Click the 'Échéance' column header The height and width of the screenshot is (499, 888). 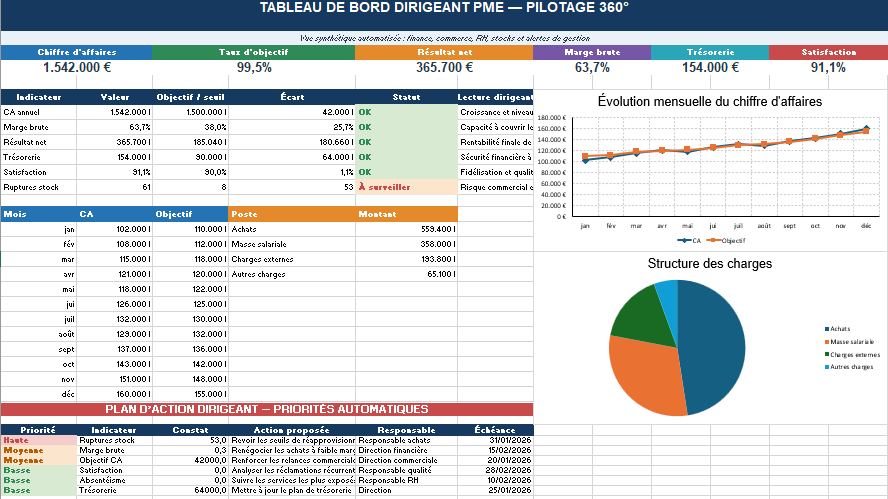tap(495, 430)
